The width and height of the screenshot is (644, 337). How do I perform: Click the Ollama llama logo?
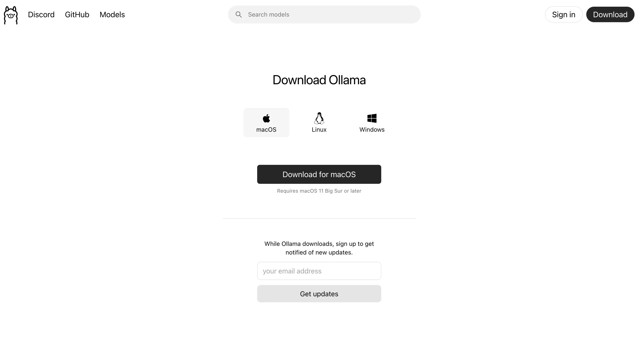pos(11,15)
